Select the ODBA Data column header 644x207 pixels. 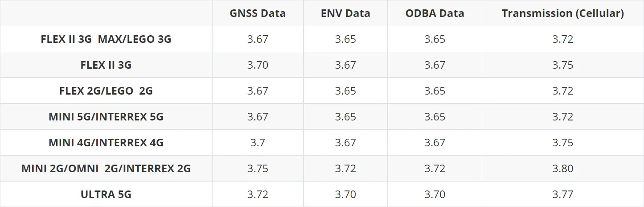[435, 13]
